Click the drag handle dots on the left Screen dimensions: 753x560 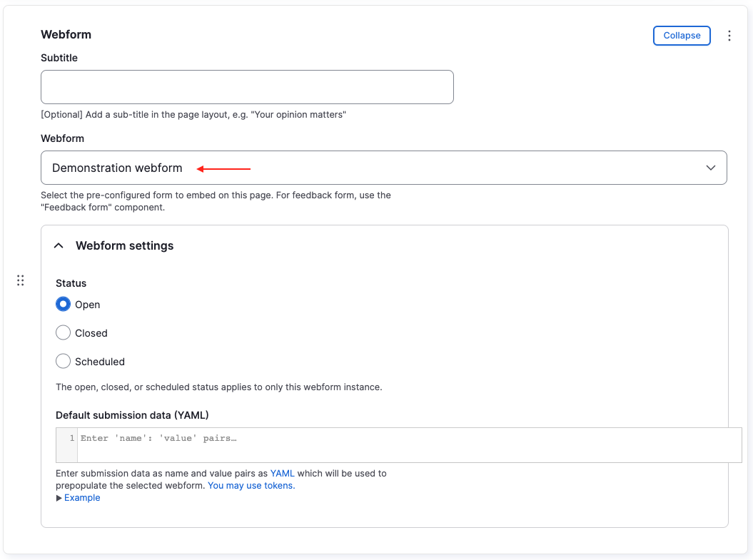click(x=20, y=280)
